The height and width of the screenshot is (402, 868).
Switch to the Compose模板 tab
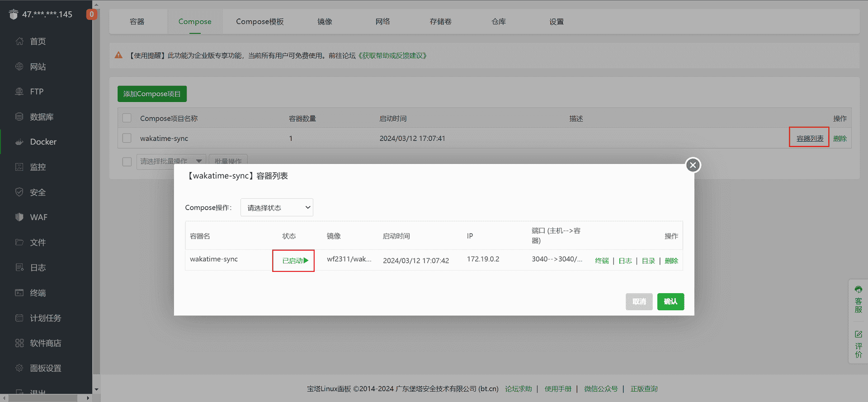tap(259, 22)
